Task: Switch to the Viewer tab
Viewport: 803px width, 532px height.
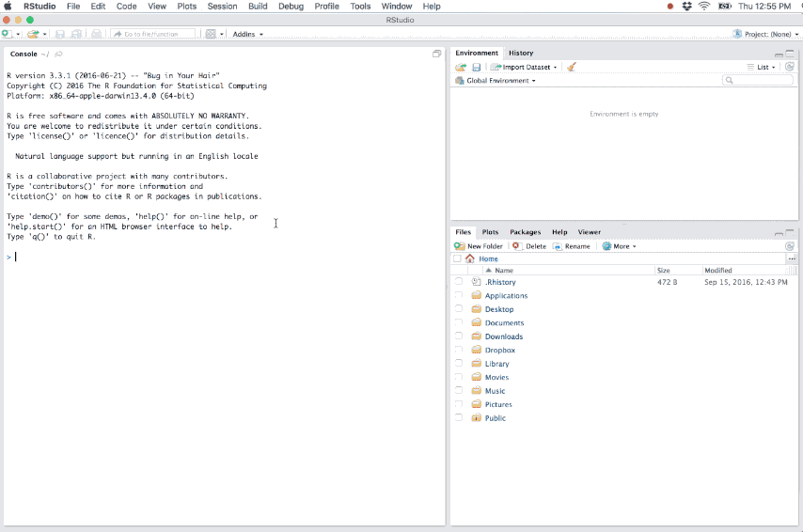Action: [x=589, y=232]
